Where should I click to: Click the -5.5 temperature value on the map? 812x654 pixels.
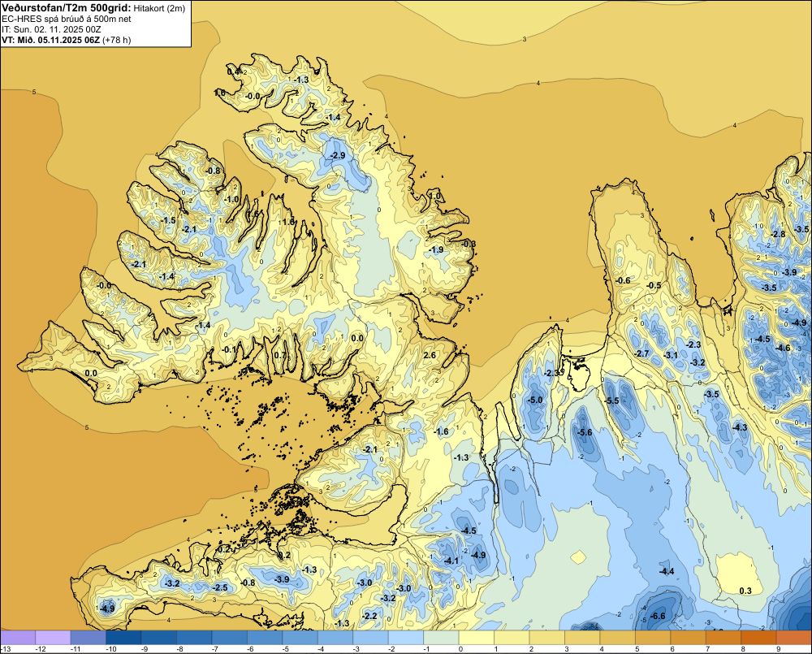click(x=611, y=401)
